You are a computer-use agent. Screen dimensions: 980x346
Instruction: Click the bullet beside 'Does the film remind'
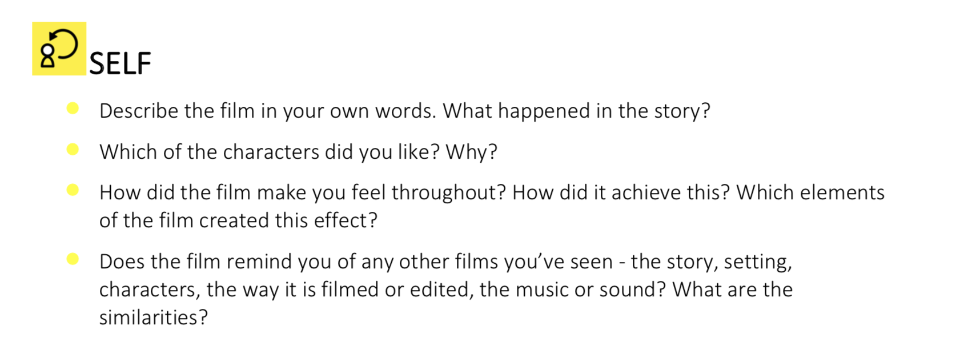coord(73,259)
